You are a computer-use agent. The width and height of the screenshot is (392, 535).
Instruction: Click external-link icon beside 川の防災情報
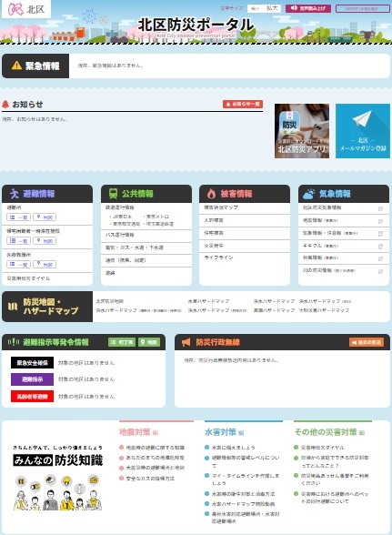(380, 271)
